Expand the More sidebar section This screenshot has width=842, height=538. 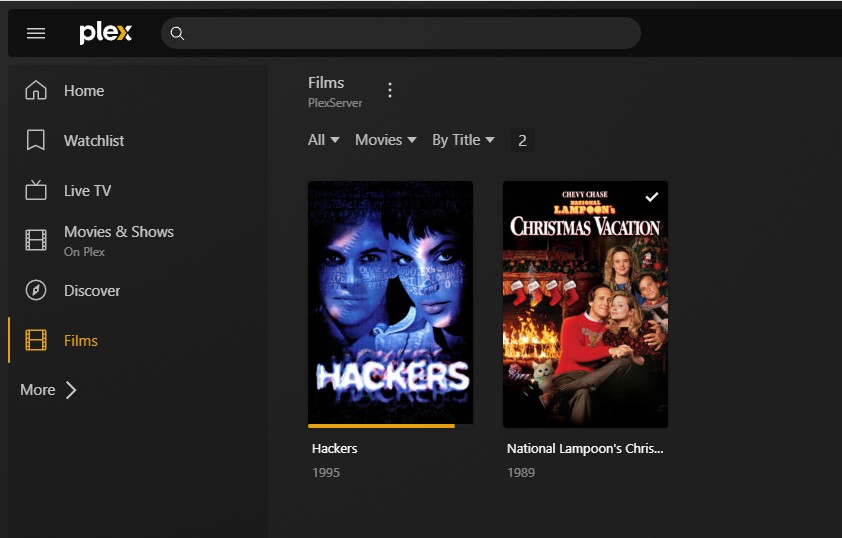[x=48, y=390]
